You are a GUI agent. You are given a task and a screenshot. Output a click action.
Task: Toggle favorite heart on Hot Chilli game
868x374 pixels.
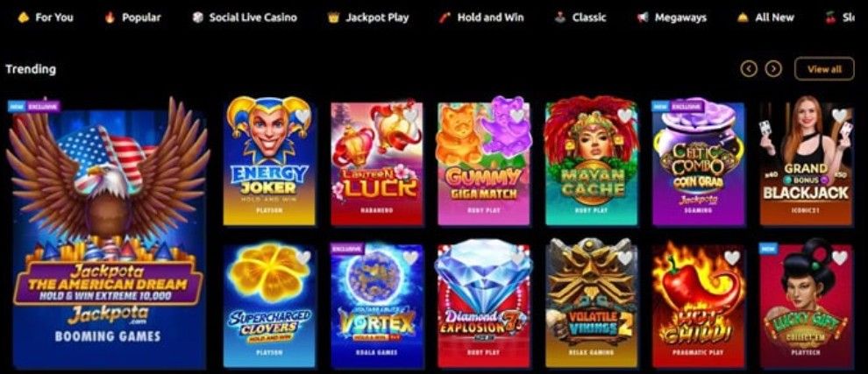[x=732, y=258]
